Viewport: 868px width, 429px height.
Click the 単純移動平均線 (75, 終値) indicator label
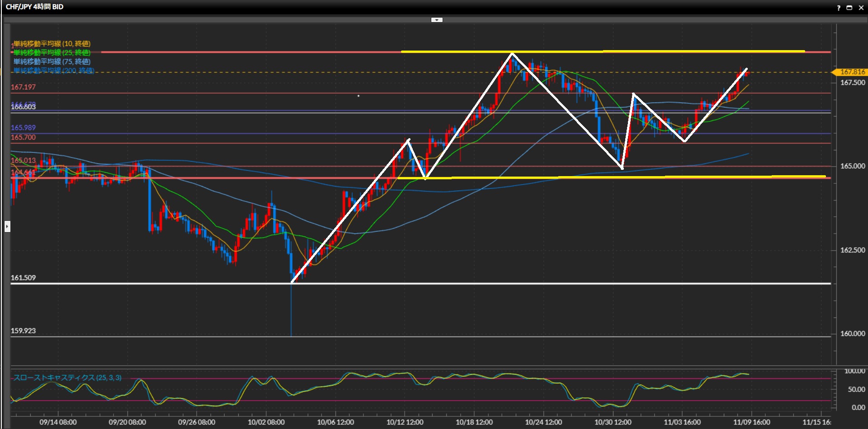click(x=52, y=61)
